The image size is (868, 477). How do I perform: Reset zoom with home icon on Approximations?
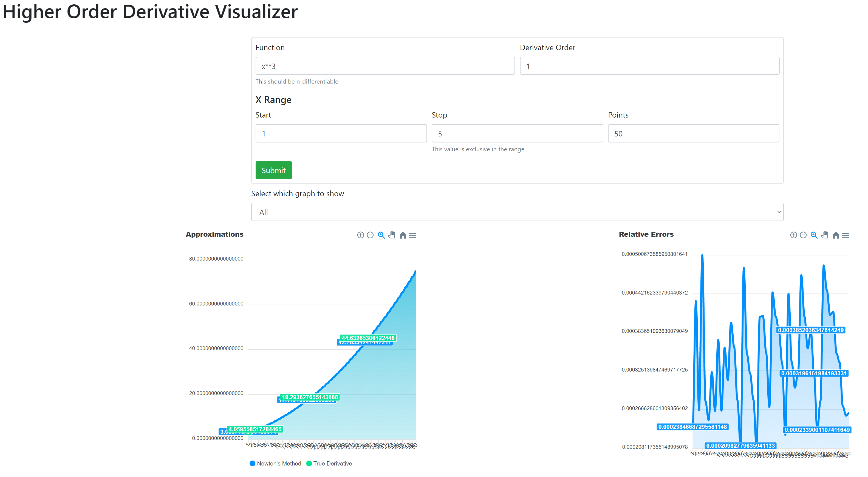click(402, 235)
